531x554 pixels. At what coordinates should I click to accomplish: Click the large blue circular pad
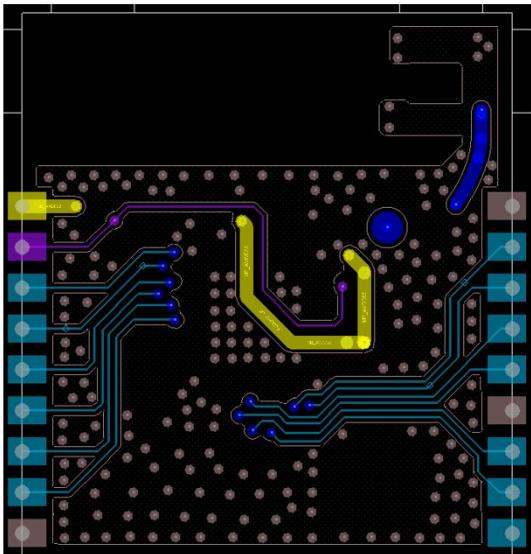tap(387, 227)
